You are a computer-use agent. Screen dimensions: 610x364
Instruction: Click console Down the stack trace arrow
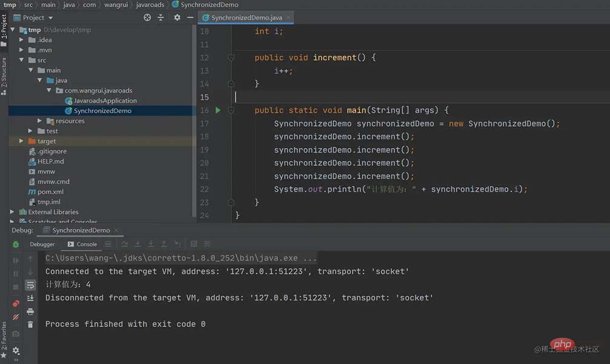(30, 272)
